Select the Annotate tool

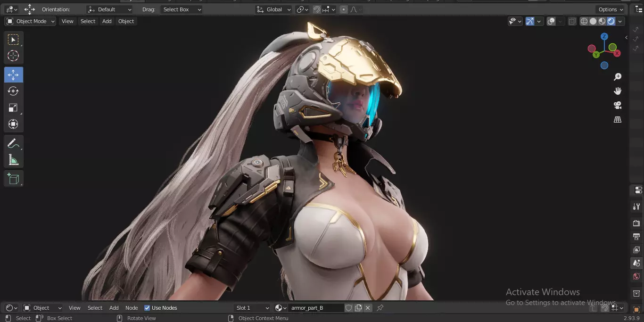click(13, 143)
